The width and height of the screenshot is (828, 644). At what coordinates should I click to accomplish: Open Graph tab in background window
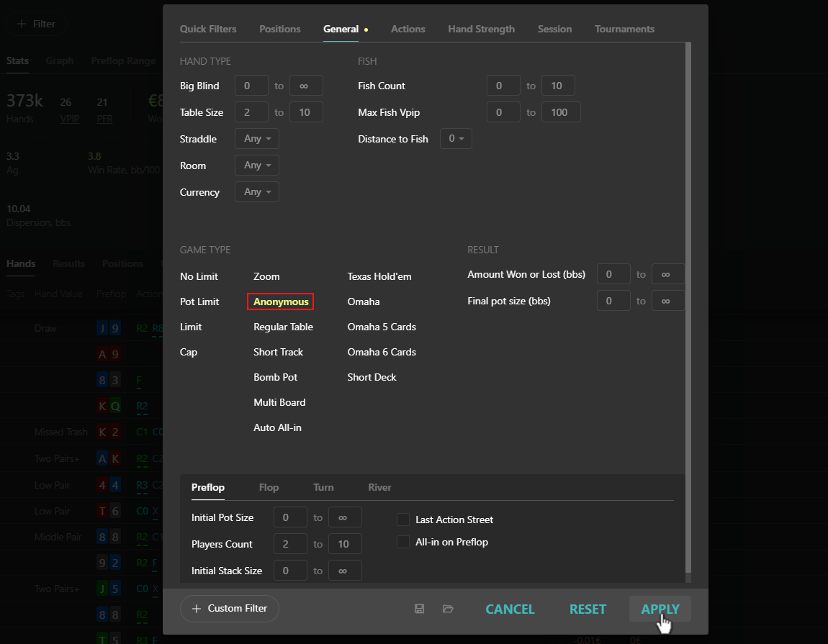point(60,60)
